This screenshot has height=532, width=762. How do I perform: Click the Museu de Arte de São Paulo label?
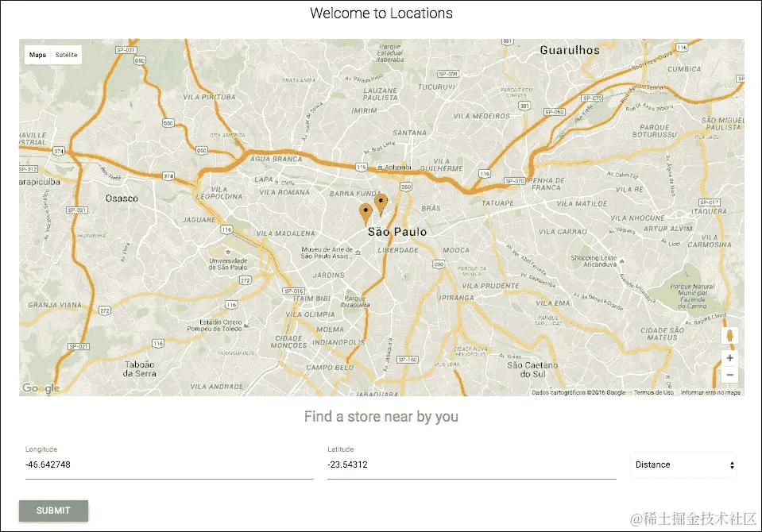pos(327,253)
